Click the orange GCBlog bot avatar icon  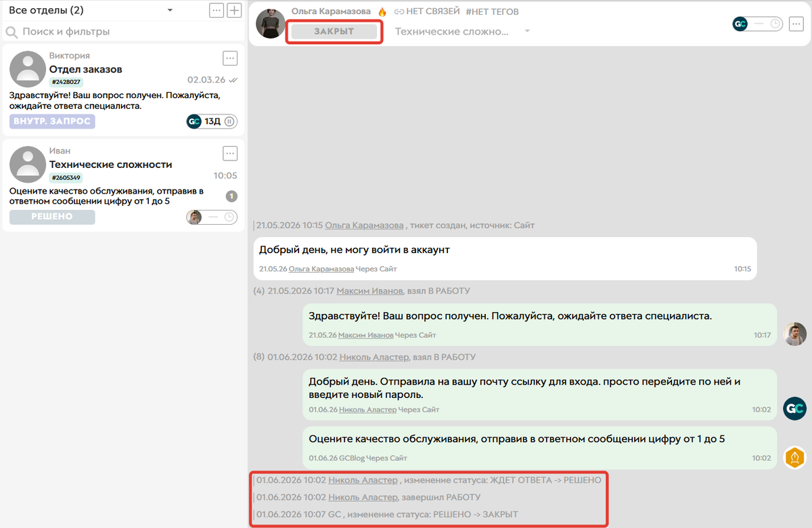tap(794, 458)
